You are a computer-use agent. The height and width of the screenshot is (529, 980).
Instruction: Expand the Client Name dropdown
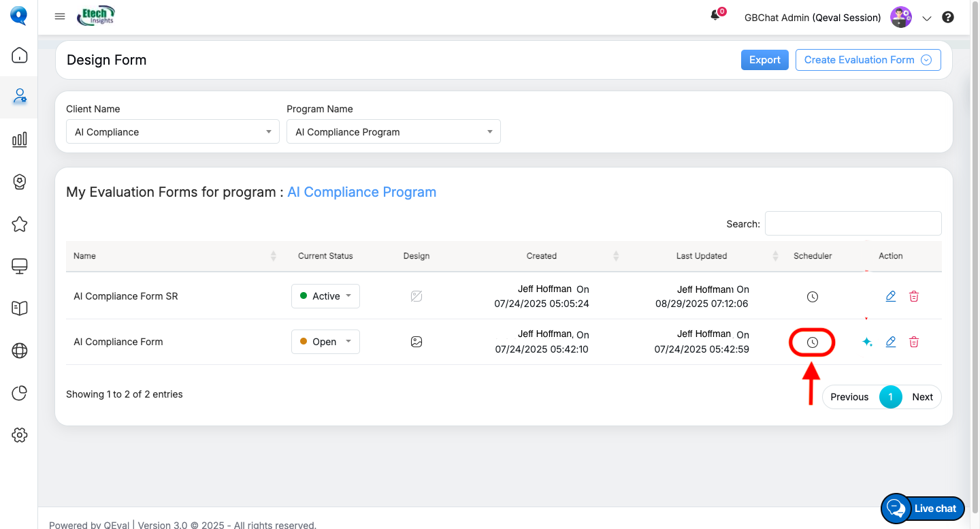pyautogui.click(x=172, y=132)
